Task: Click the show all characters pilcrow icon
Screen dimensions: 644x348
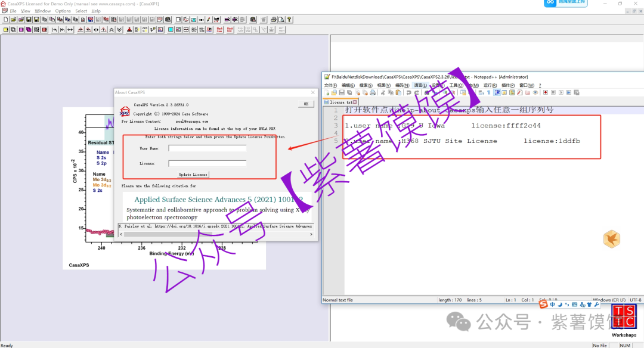Action: pos(489,93)
